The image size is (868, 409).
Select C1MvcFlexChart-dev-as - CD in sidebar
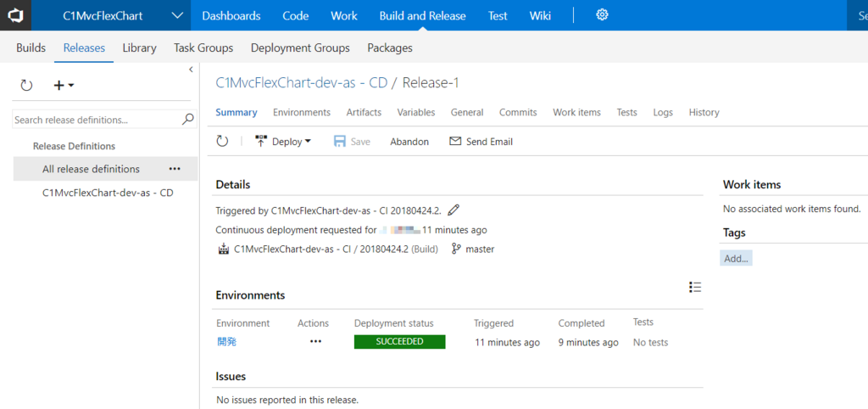(108, 193)
